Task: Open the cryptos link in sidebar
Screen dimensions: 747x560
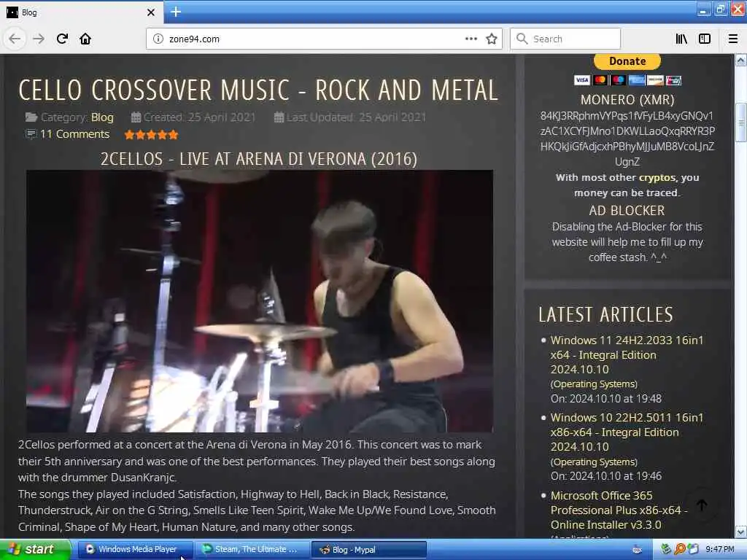Action: click(x=657, y=178)
